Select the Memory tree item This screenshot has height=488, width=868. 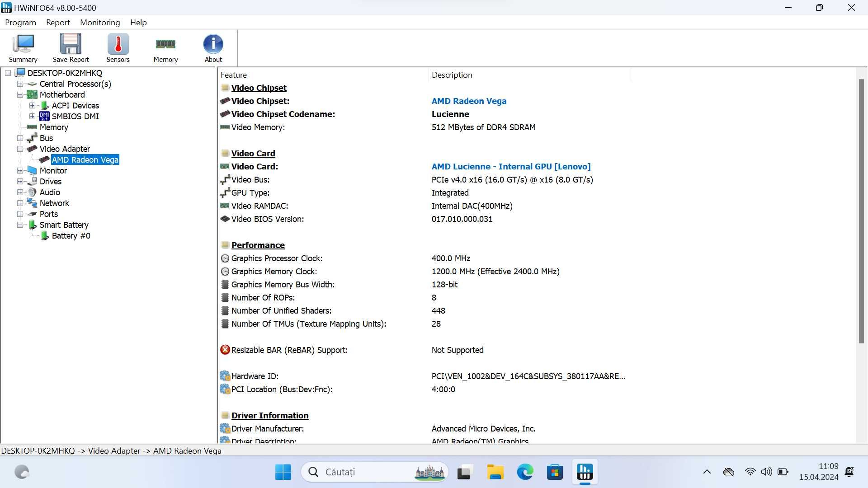[54, 127]
